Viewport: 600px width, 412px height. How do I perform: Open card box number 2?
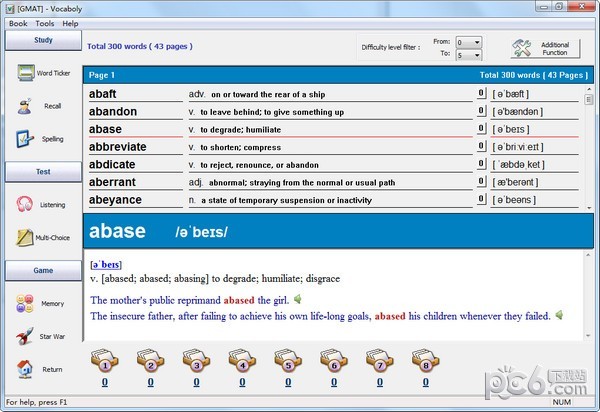150,361
